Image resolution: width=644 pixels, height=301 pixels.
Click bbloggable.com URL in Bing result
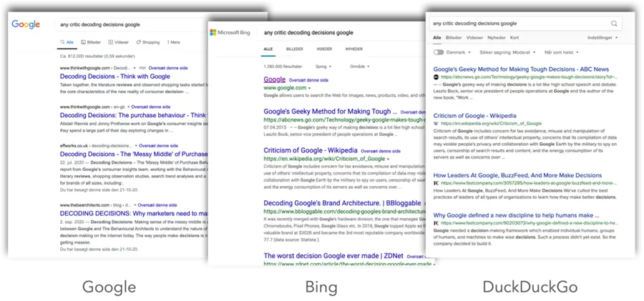(345, 212)
